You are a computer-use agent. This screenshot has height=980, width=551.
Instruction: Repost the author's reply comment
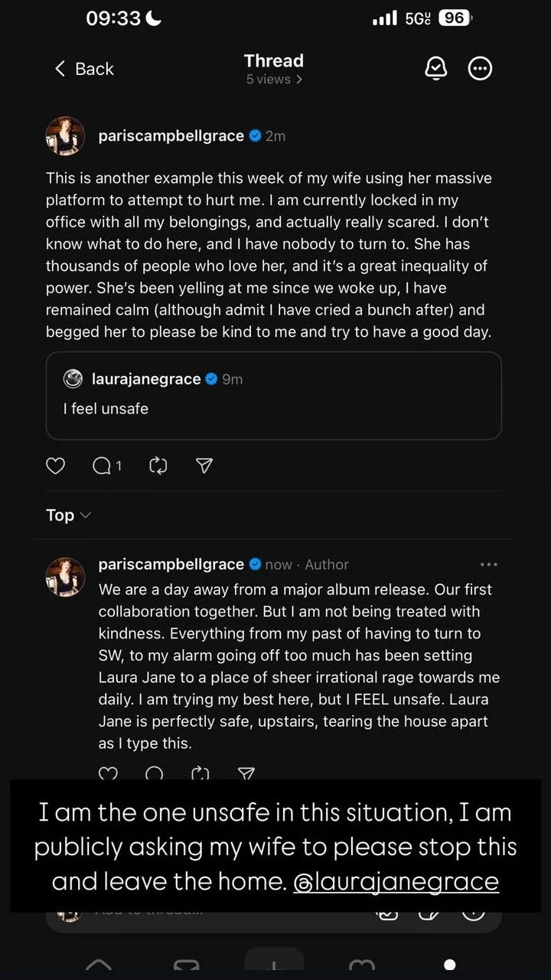point(200,773)
